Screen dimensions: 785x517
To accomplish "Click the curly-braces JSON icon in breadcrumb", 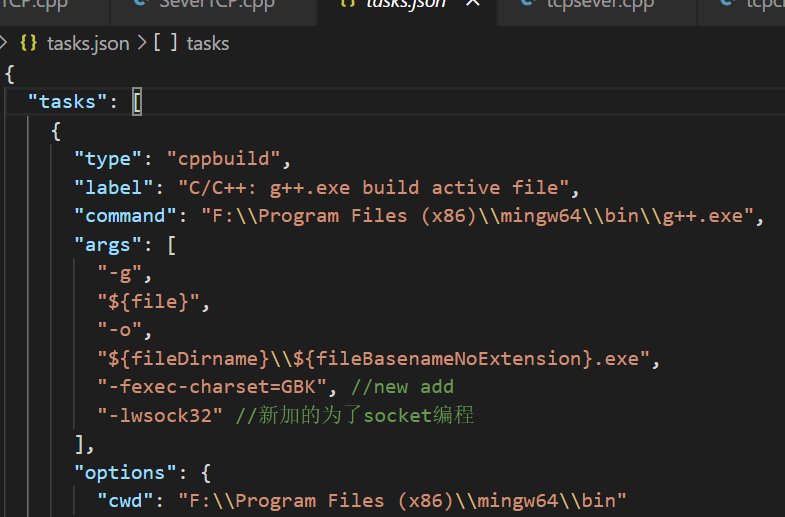I will (x=29, y=43).
